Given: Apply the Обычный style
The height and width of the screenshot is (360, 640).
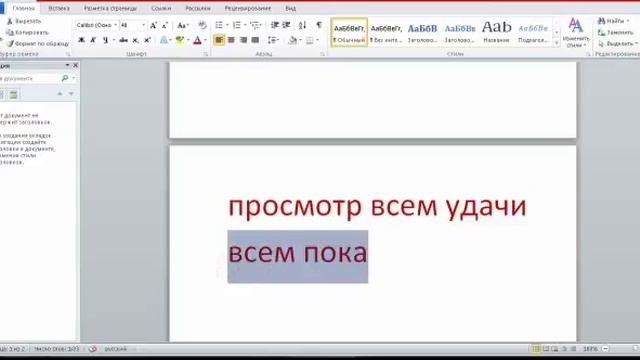Looking at the screenshot, I should click(349, 32).
